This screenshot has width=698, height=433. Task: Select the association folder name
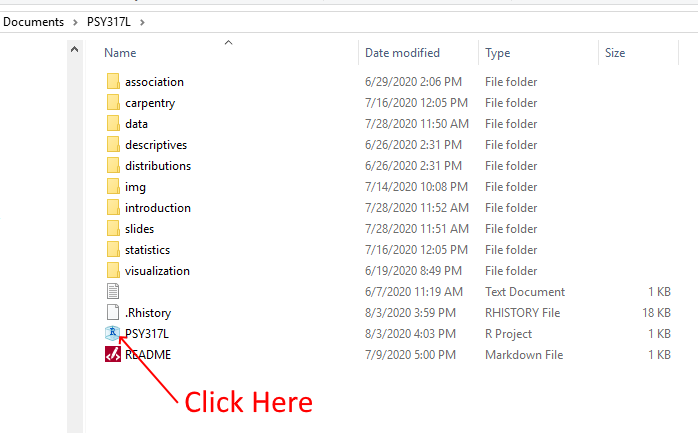154,82
